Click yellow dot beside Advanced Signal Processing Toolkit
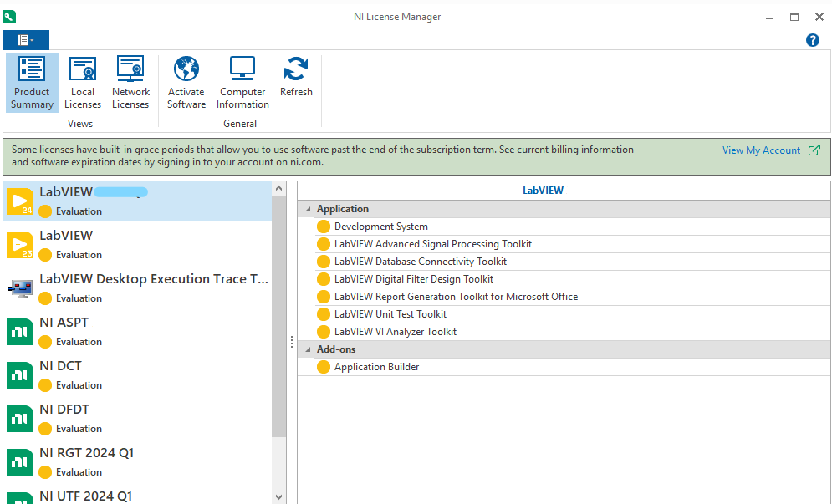832x504 pixels. pos(323,244)
